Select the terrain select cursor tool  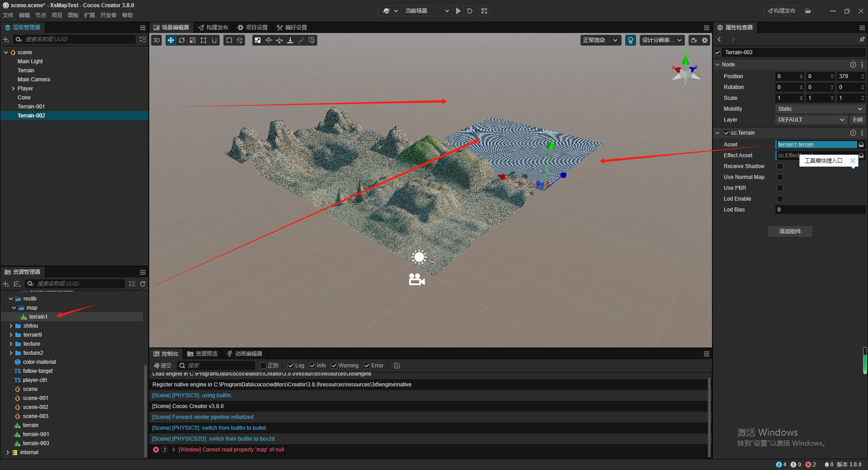click(x=312, y=40)
